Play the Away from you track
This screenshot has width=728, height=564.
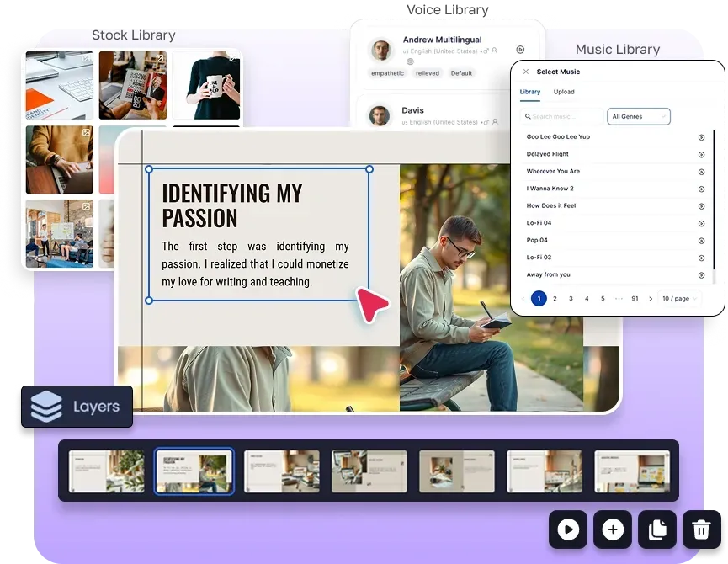pos(701,275)
